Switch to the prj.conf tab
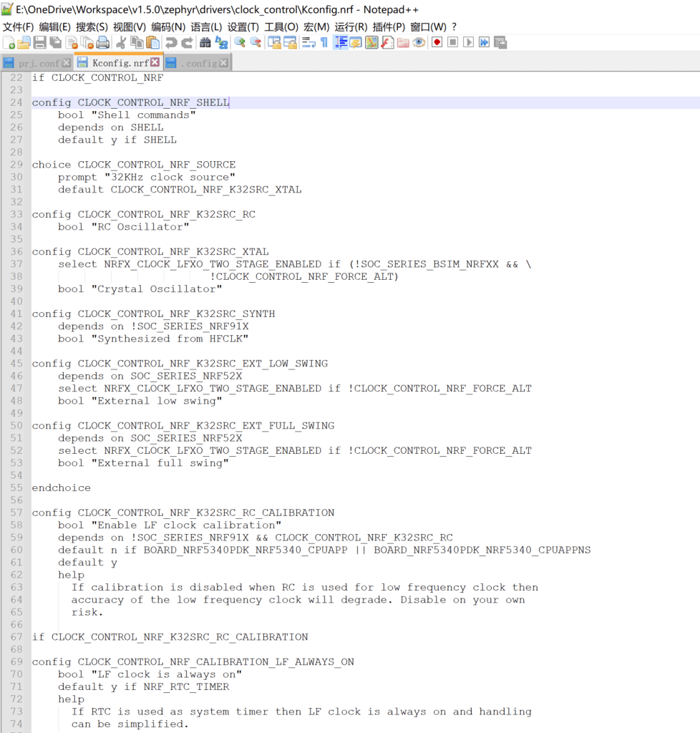Screen dimensions: 700x733 (39, 63)
